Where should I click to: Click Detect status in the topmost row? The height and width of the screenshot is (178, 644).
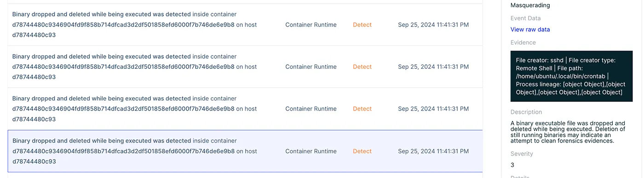click(x=362, y=25)
